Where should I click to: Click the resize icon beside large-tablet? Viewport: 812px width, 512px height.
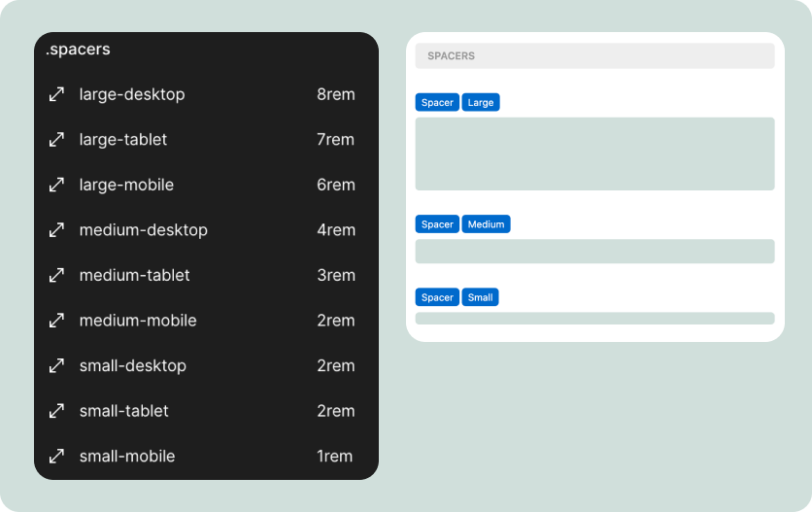point(56,139)
